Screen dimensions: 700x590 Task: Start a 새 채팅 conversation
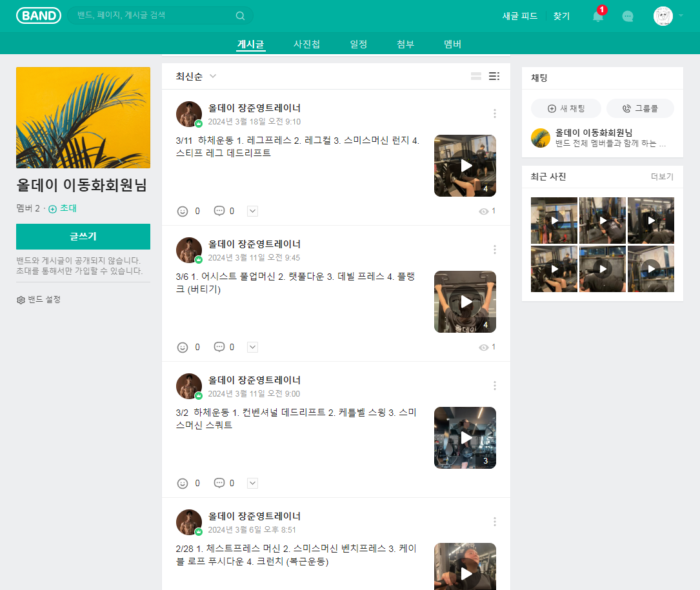pos(566,108)
